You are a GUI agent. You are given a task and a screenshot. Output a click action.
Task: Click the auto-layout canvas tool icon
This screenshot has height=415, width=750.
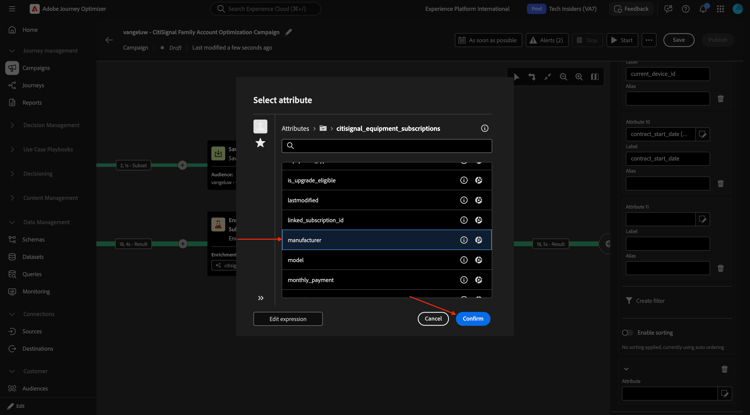click(x=531, y=76)
